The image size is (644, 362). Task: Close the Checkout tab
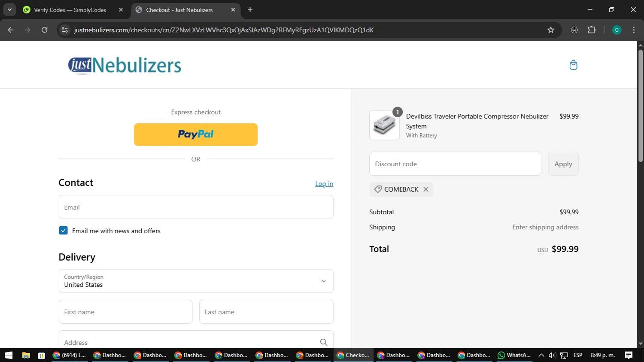(x=233, y=10)
